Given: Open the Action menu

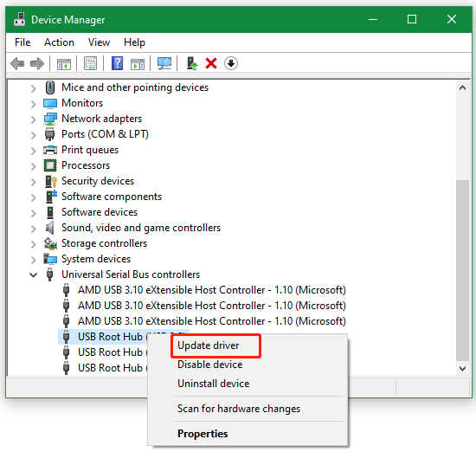Looking at the screenshot, I should coord(59,42).
